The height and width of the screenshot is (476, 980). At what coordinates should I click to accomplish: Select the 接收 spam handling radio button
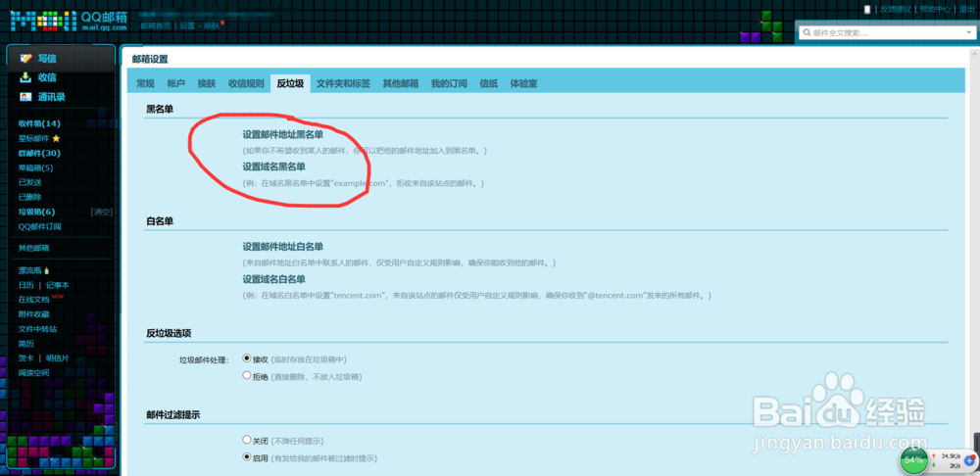tap(246, 359)
